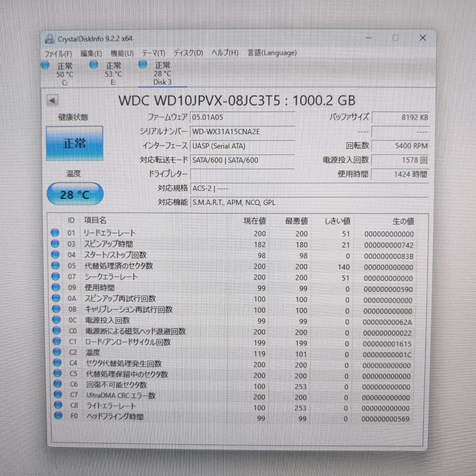The image size is (476, 476).
Task: Click status orb for C2 温度
Action: coord(57,352)
